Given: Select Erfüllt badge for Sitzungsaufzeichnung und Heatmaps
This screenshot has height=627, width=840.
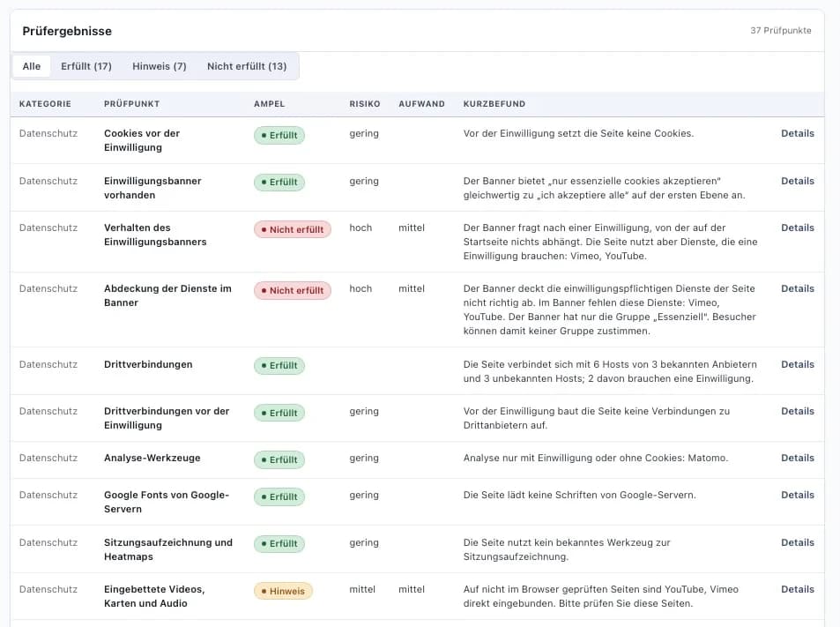Looking at the screenshot, I should coord(279,543).
